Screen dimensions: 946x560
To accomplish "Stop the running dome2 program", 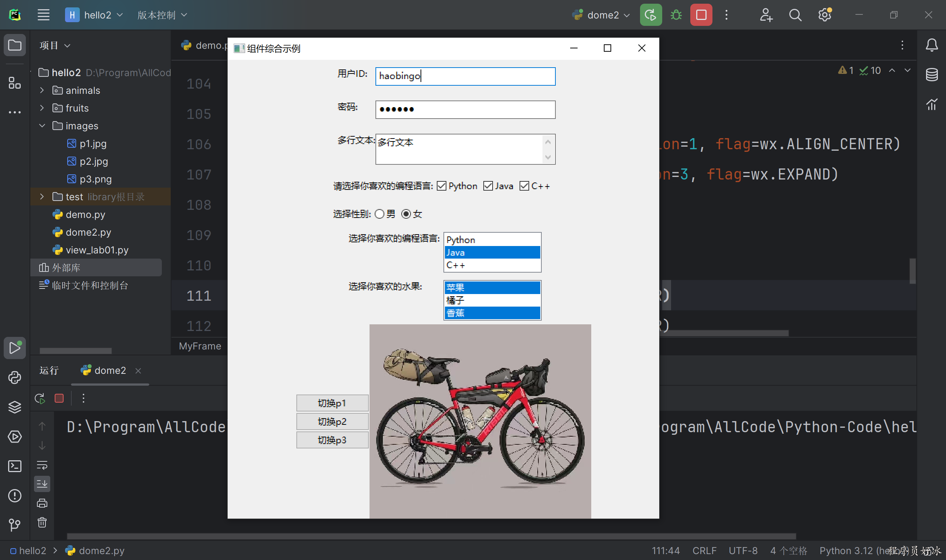I will click(x=701, y=15).
